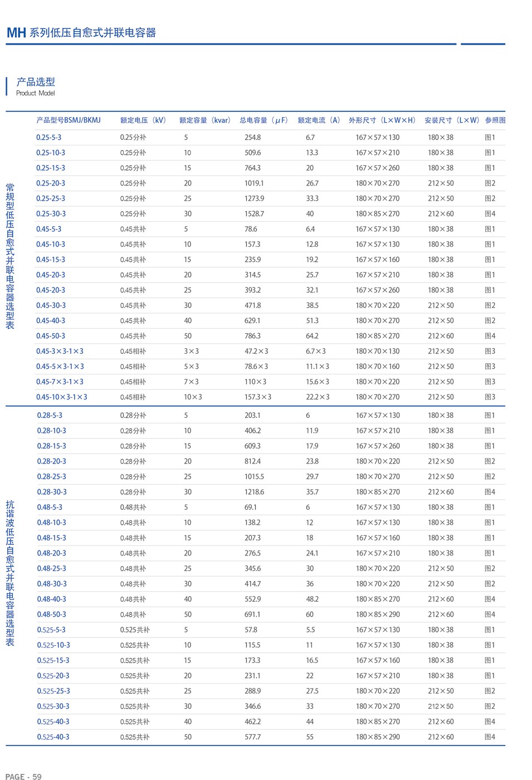Click the MH series page title
This screenshot has height=780, width=532.
point(81,33)
